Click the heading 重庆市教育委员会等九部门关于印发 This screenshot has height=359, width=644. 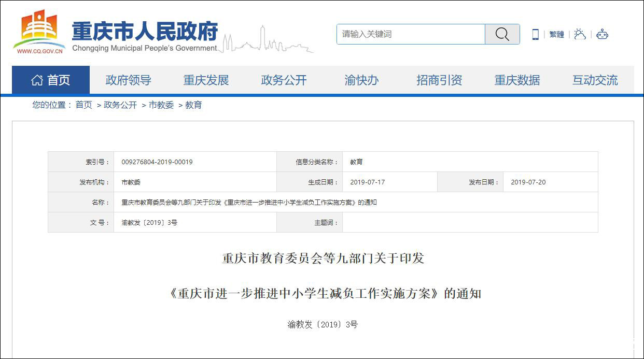pyautogui.click(x=323, y=258)
